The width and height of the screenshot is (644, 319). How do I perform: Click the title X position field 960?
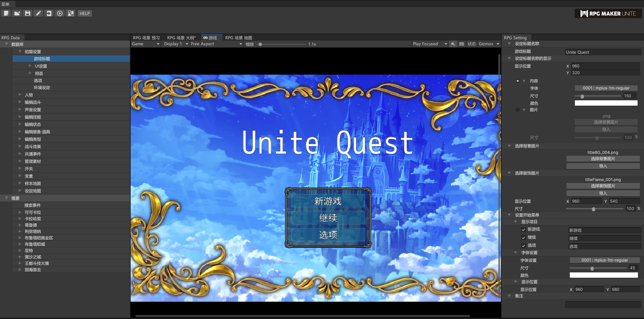point(606,66)
